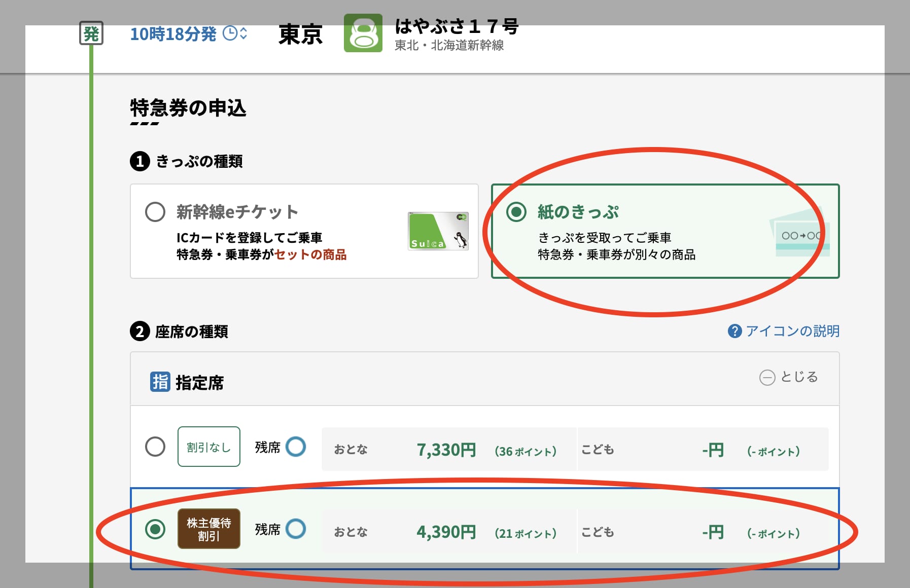Click the Suica card image
This screenshot has height=588, width=910.
click(437, 231)
